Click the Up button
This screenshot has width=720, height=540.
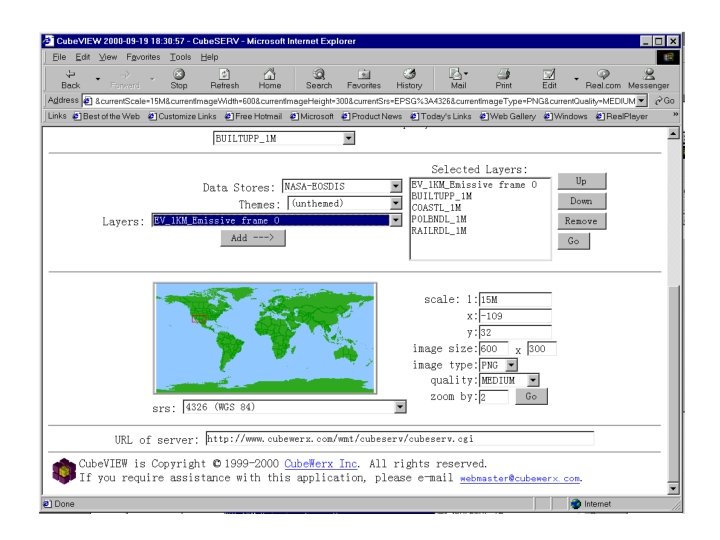click(581, 181)
